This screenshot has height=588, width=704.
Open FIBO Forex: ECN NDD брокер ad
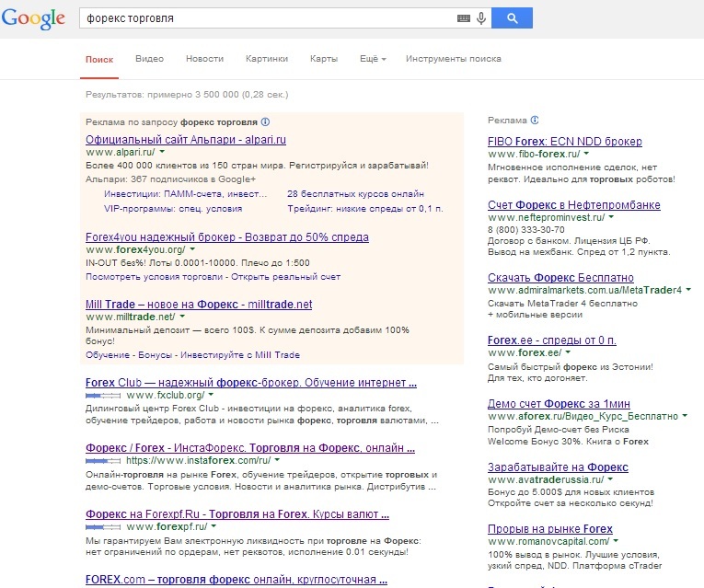click(x=565, y=142)
